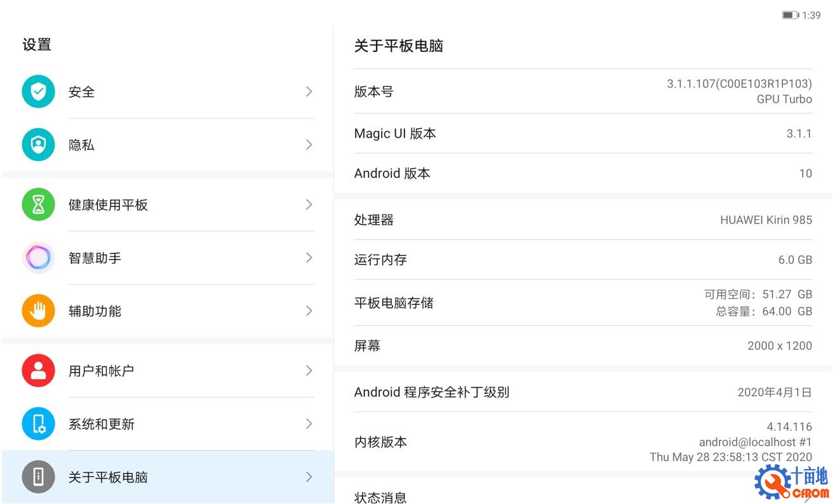Expand the 安全 row chevron
This screenshot has height=504, width=833.
pyautogui.click(x=309, y=91)
